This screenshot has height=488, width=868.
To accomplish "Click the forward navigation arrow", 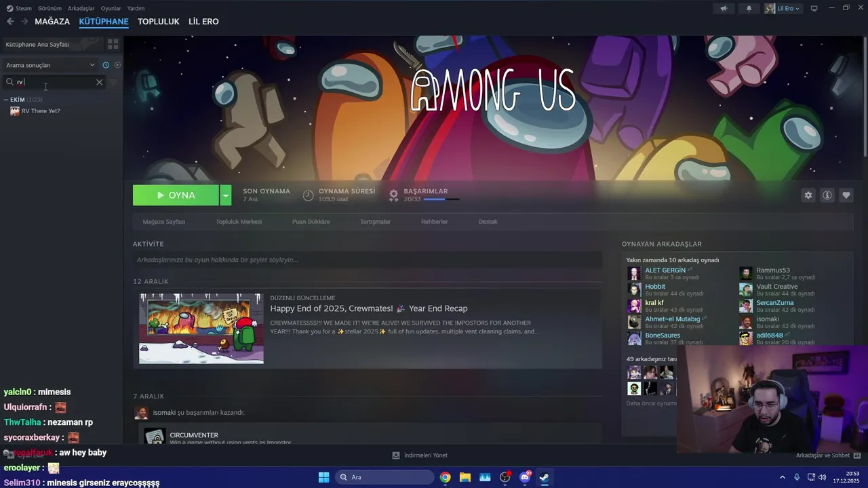I will (x=24, y=22).
